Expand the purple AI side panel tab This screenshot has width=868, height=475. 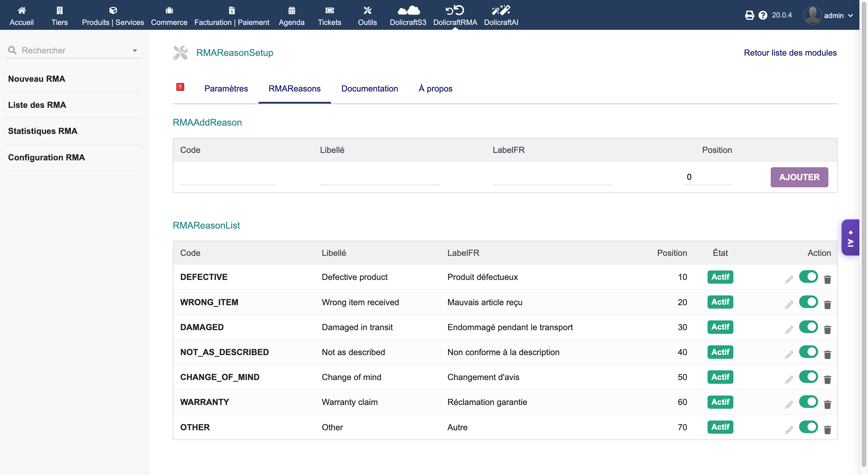tap(850, 237)
